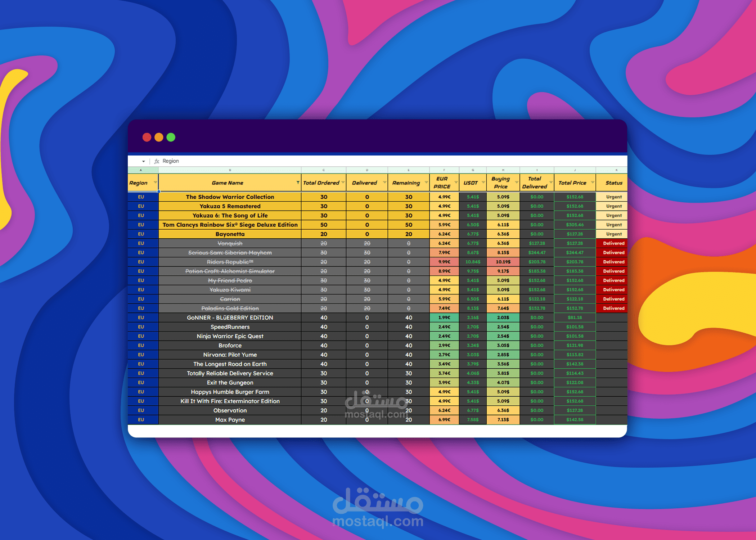Select the 10.84$ USDT cell
This screenshot has height=540, width=756.
(x=473, y=262)
